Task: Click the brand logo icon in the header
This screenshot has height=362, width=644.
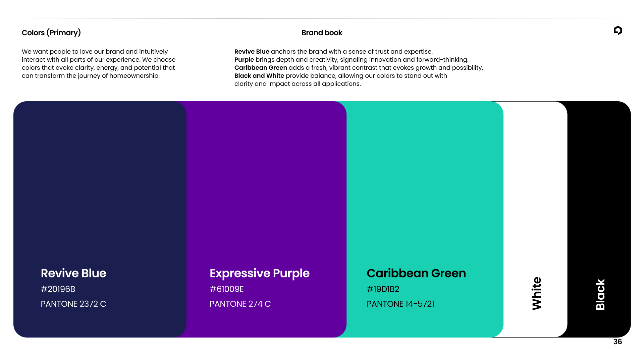Action: pyautogui.click(x=618, y=31)
